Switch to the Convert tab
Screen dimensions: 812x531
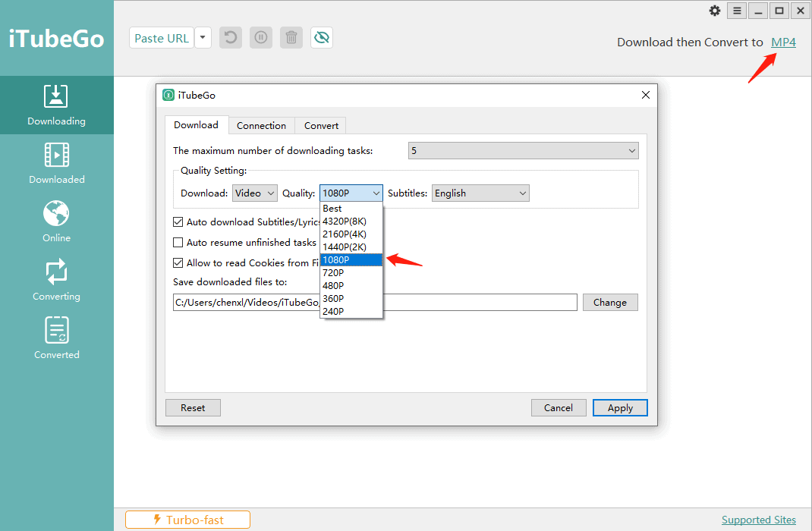pos(321,125)
